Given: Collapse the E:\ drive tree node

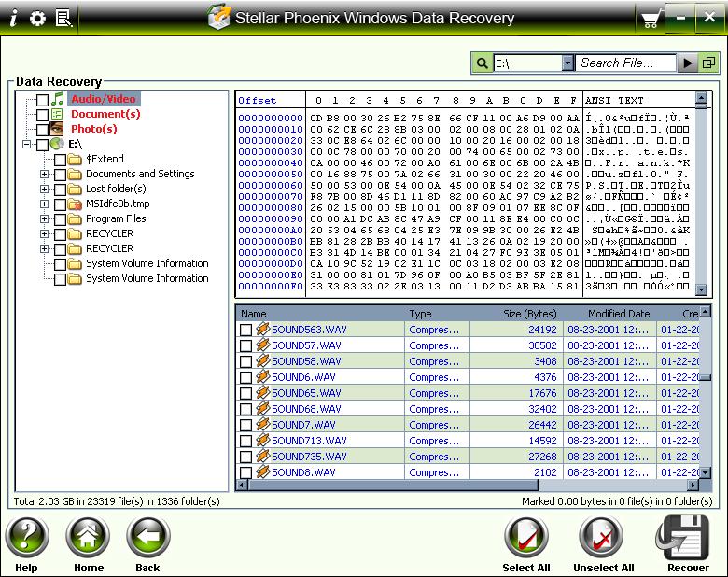Looking at the screenshot, I should coord(28,145).
